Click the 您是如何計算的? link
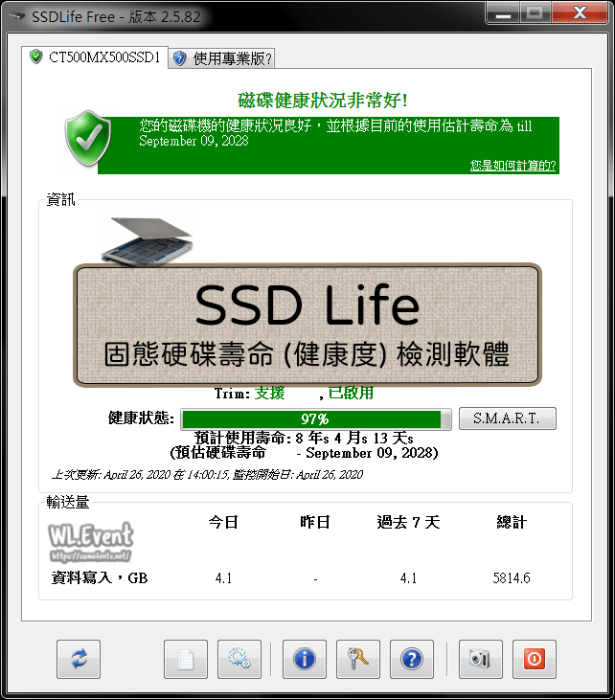 tap(512, 166)
